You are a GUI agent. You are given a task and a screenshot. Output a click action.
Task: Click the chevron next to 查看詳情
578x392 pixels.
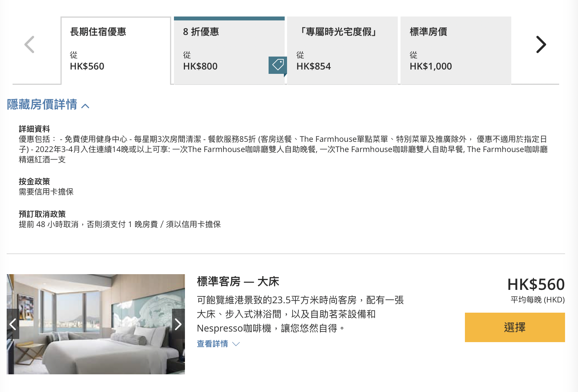(236, 344)
